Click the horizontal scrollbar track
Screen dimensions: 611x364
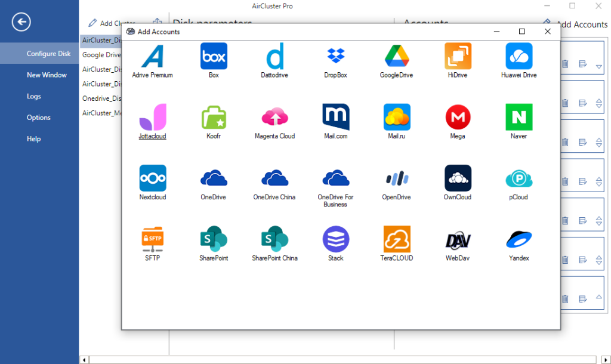coord(342,359)
